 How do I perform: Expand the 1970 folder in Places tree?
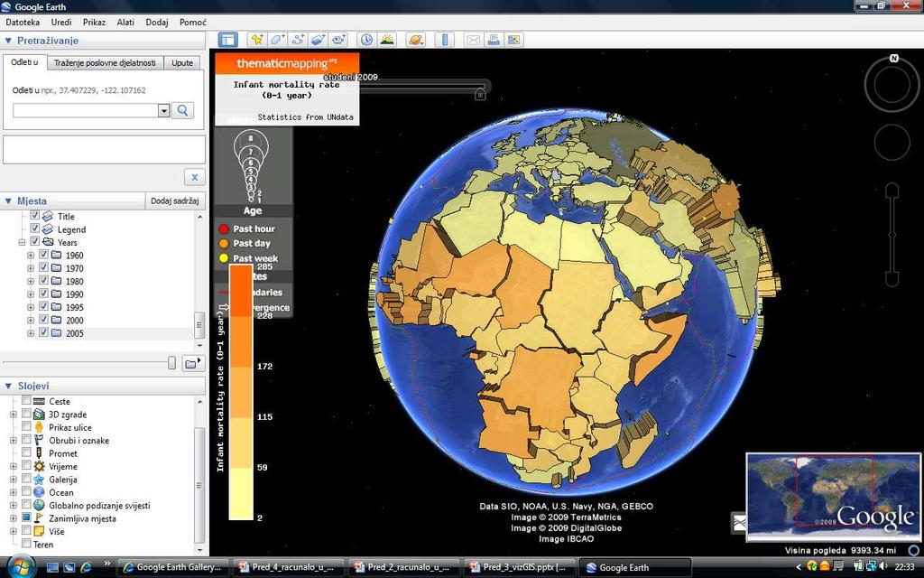click(30, 268)
